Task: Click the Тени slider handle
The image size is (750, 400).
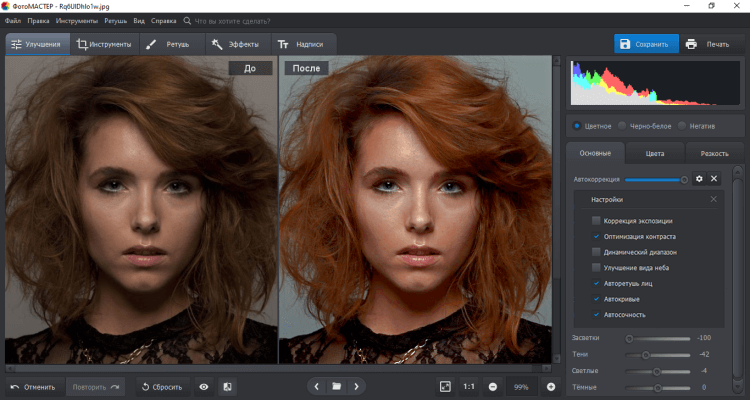Action: (x=645, y=355)
